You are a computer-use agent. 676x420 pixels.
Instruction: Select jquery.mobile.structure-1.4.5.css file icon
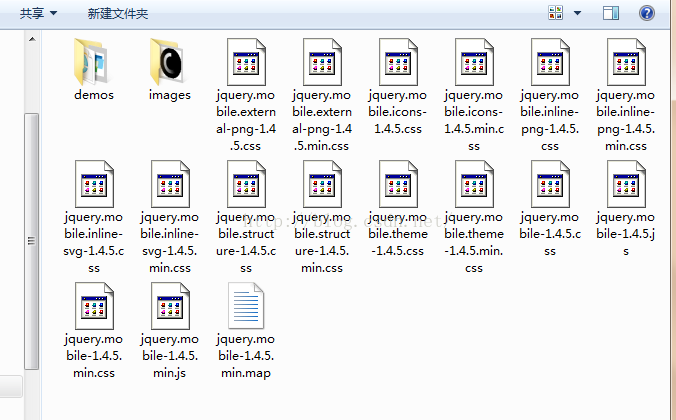point(246,184)
